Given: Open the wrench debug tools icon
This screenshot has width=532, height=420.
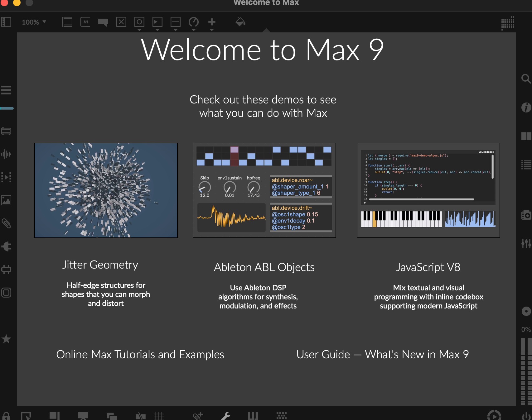Looking at the screenshot, I should (226, 416).
